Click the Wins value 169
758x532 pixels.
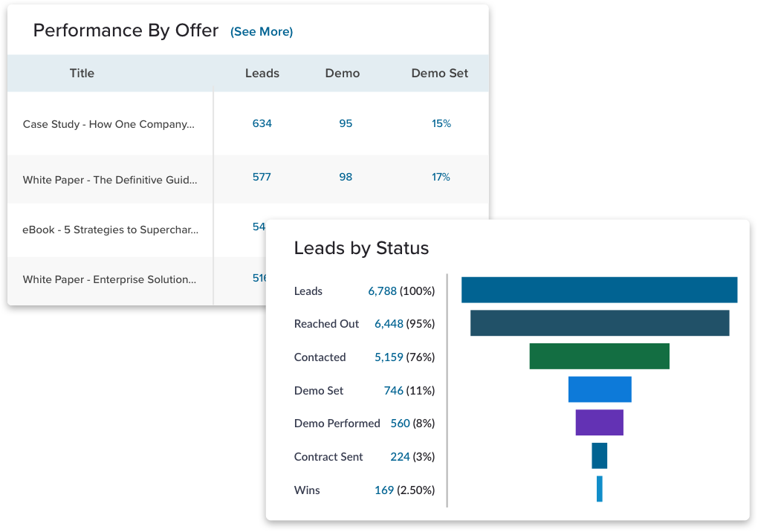384,490
